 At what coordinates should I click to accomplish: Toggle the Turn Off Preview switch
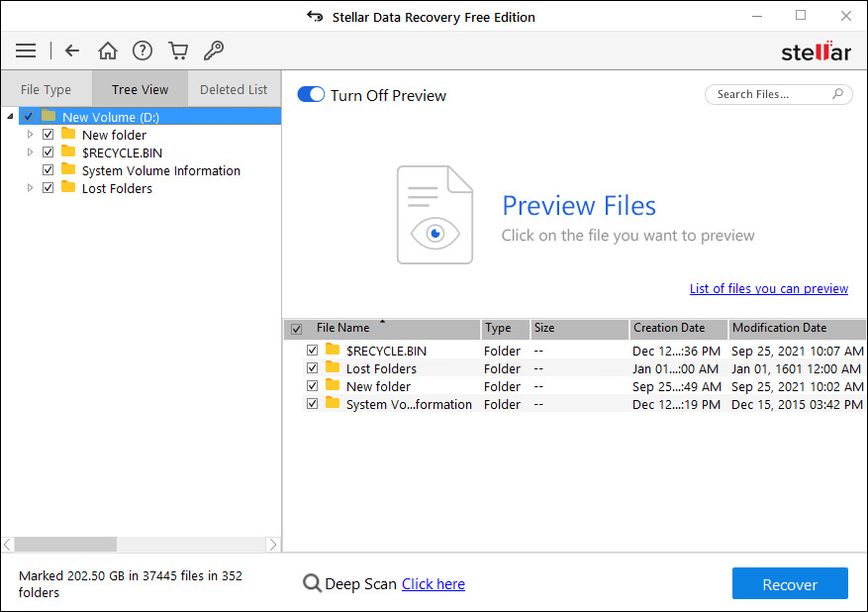[311, 95]
